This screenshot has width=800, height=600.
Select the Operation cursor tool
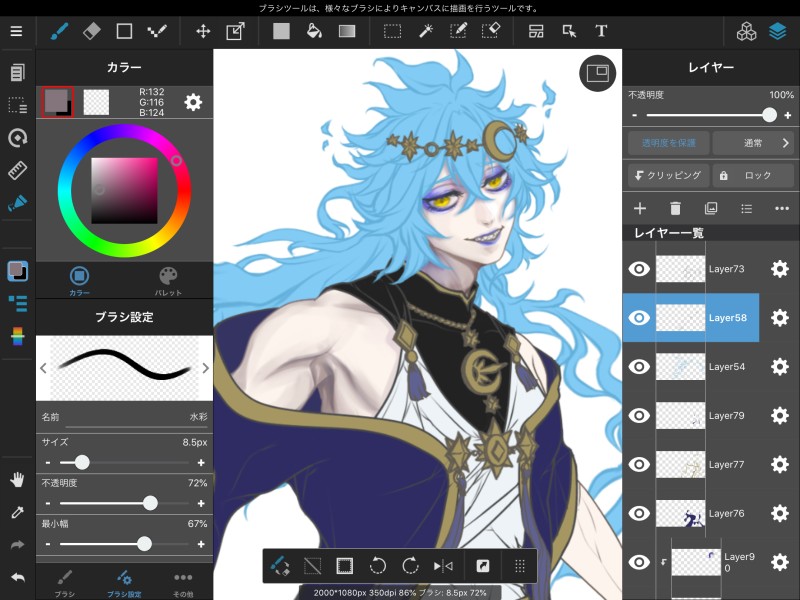(x=569, y=31)
